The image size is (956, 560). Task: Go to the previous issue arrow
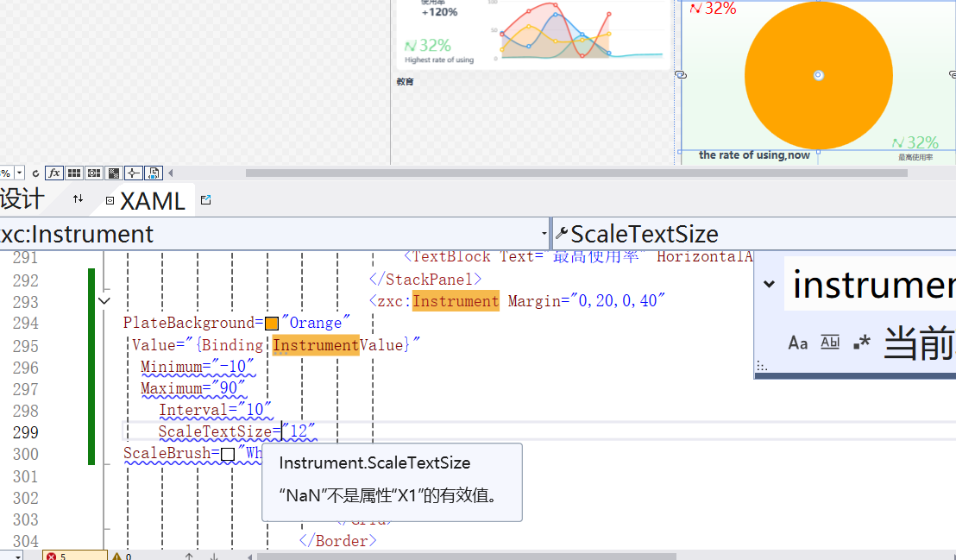coord(189,556)
